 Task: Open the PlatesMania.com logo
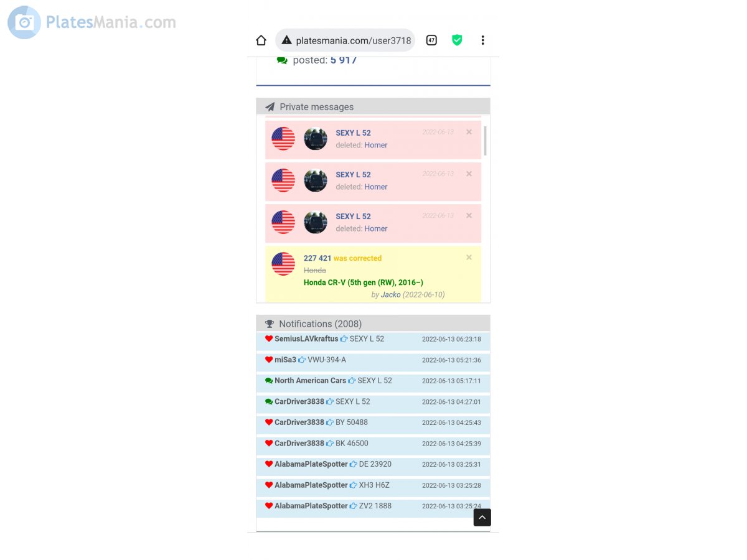92,22
